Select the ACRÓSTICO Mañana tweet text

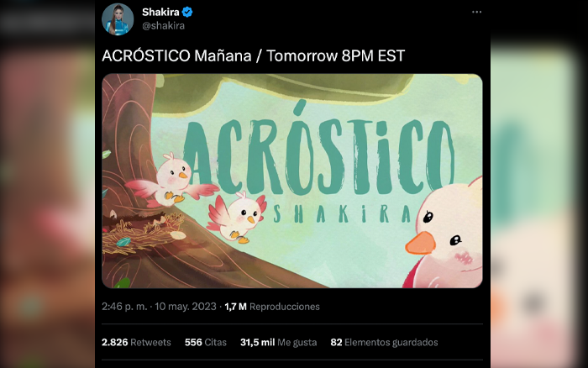253,56
